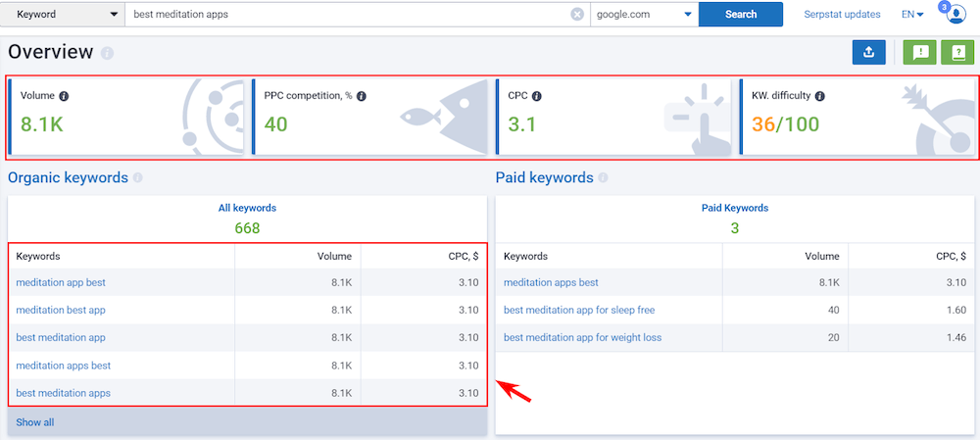This screenshot has height=440, width=980.
Task: Open the green help question-mark icon
Action: pyautogui.click(x=957, y=53)
